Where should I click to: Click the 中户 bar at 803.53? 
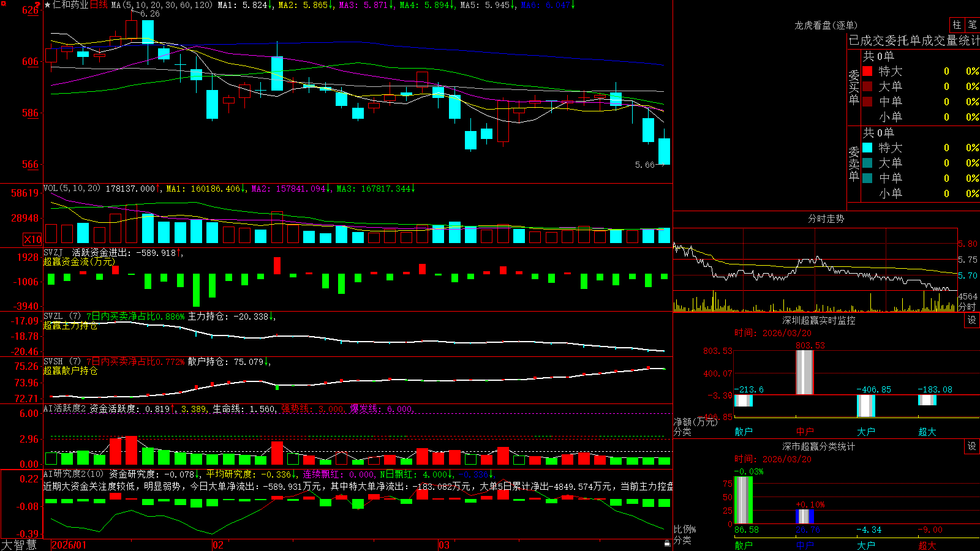coord(804,372)
